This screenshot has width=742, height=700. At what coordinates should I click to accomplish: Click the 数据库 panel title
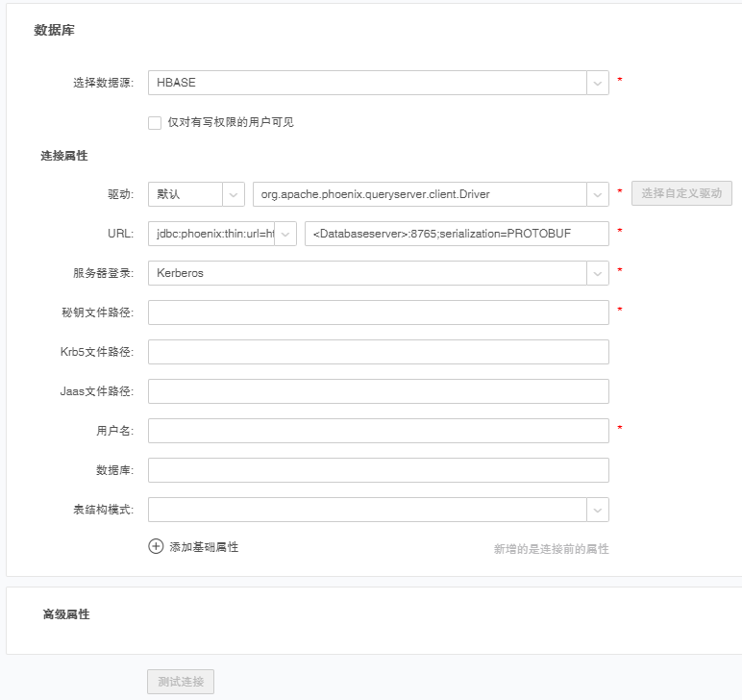[x=54, y=31]
